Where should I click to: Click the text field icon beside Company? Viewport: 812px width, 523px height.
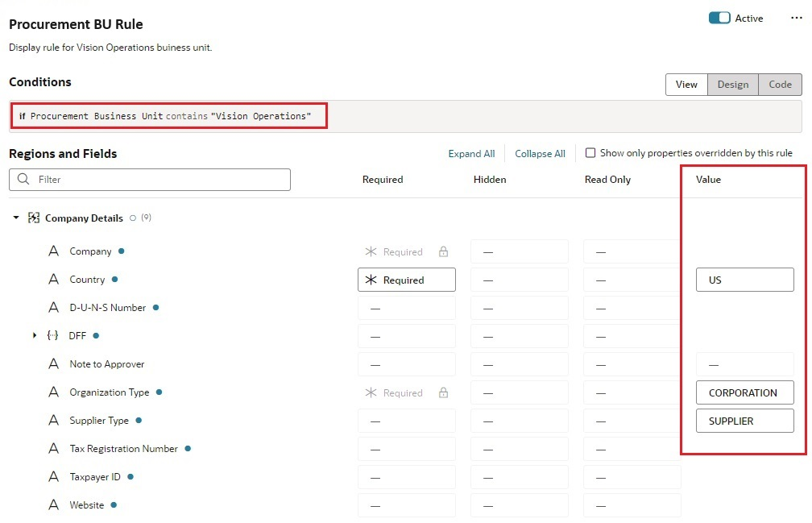(x=53, y=251)
